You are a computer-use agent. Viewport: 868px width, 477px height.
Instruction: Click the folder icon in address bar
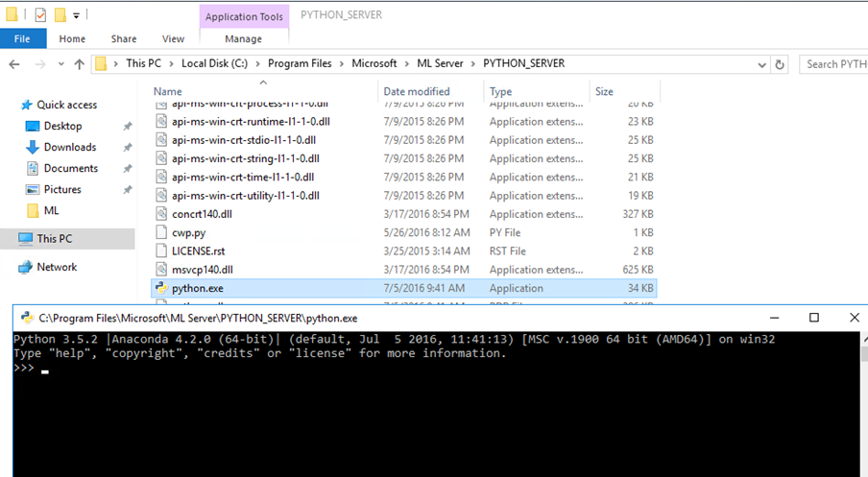(x=101, y=63)
